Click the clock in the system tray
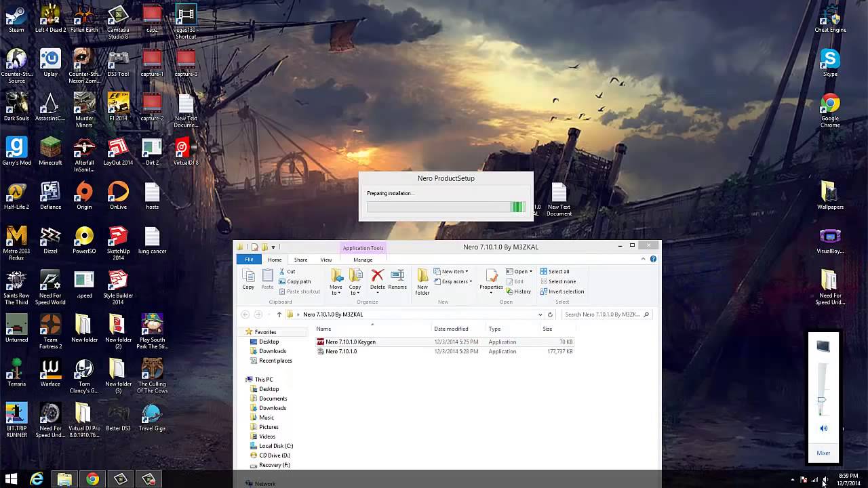The image size is (868, 488). point(848,479)
